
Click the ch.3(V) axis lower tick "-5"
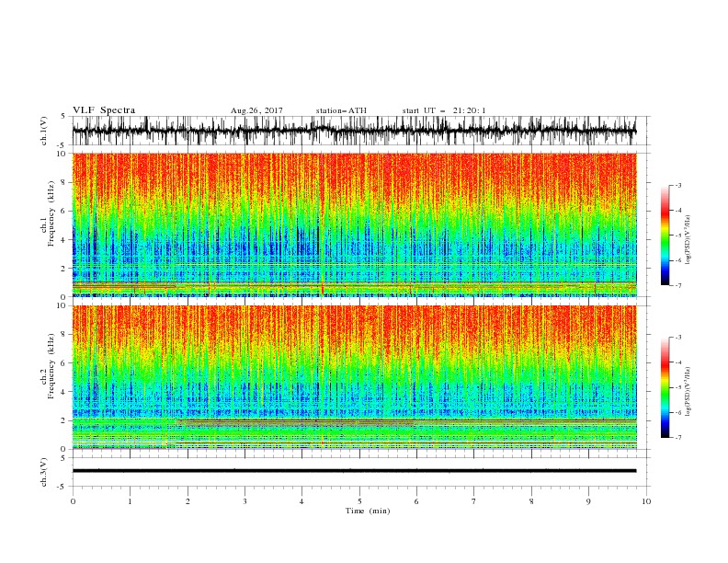coord(63,487)
